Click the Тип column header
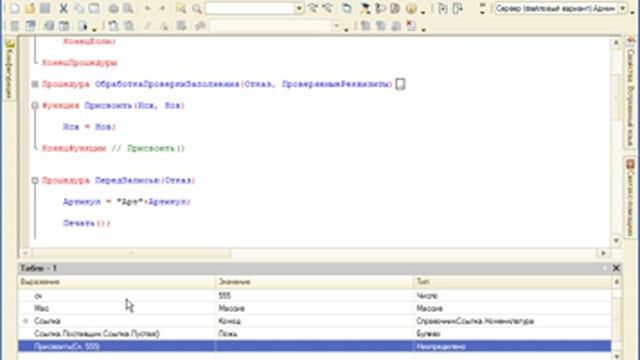Image resolution: width=640 pixels, height=360 pixels. 512,282
